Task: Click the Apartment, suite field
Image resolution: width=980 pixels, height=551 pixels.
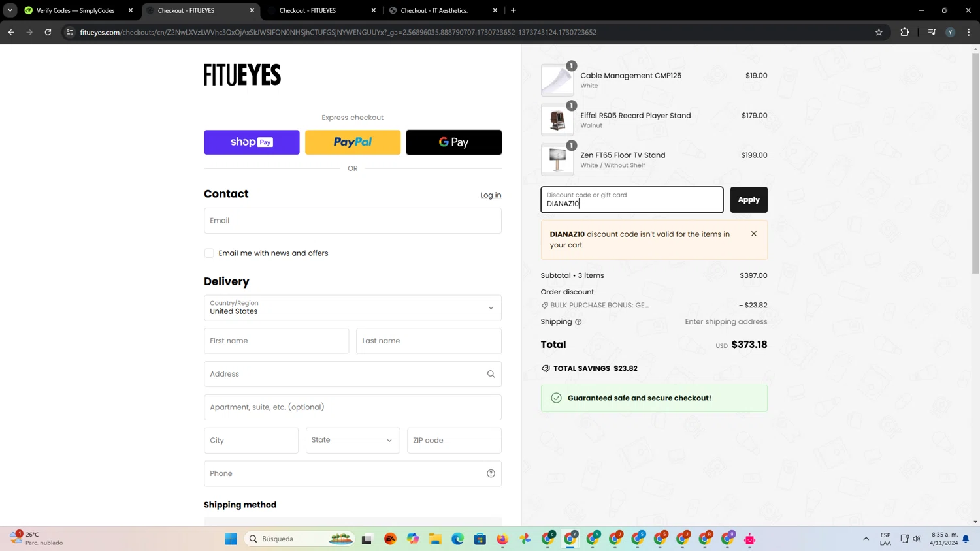Action: click(x=353, y=407)
